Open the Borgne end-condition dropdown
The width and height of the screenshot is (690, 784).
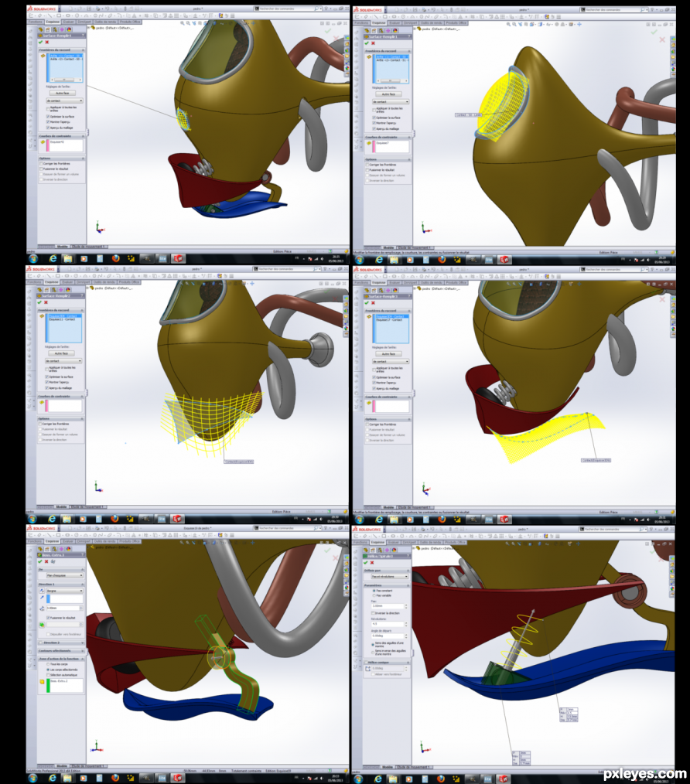tap(64, 591)
